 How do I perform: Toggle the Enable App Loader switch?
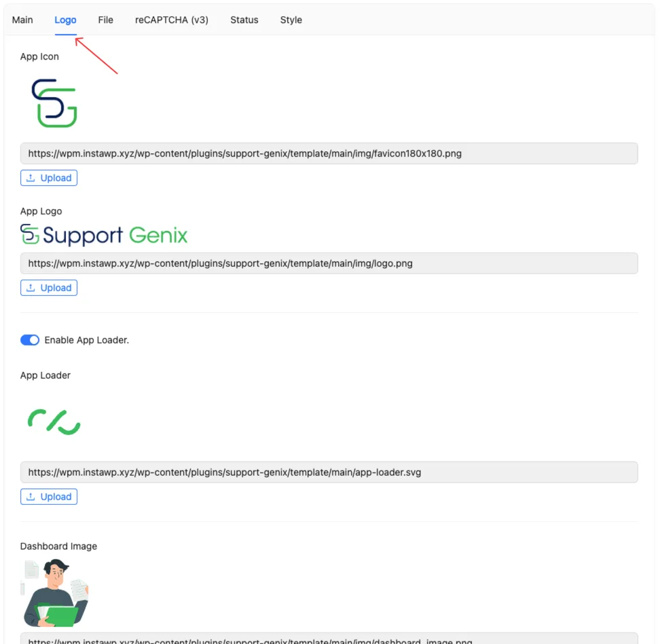pyautogui.click(x=30, y=340)
